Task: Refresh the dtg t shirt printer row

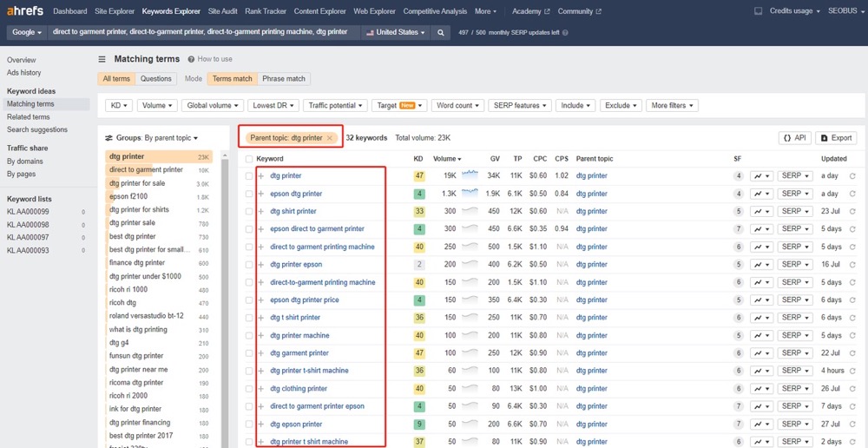Action: 852,318
